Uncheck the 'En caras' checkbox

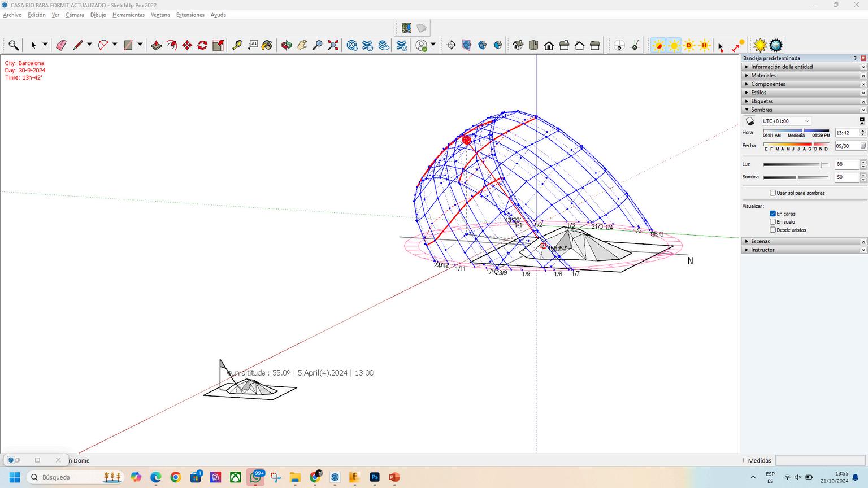(x=772, y=214)
